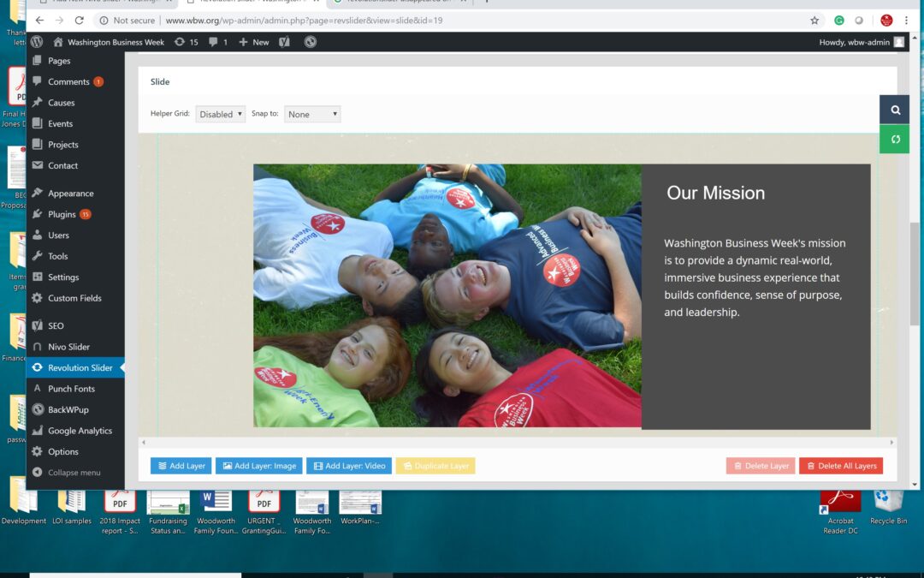Expand the Helper Grid dropdown
Image resolution: width=924 pixels, height=578 pixels.
click(221, 115)
